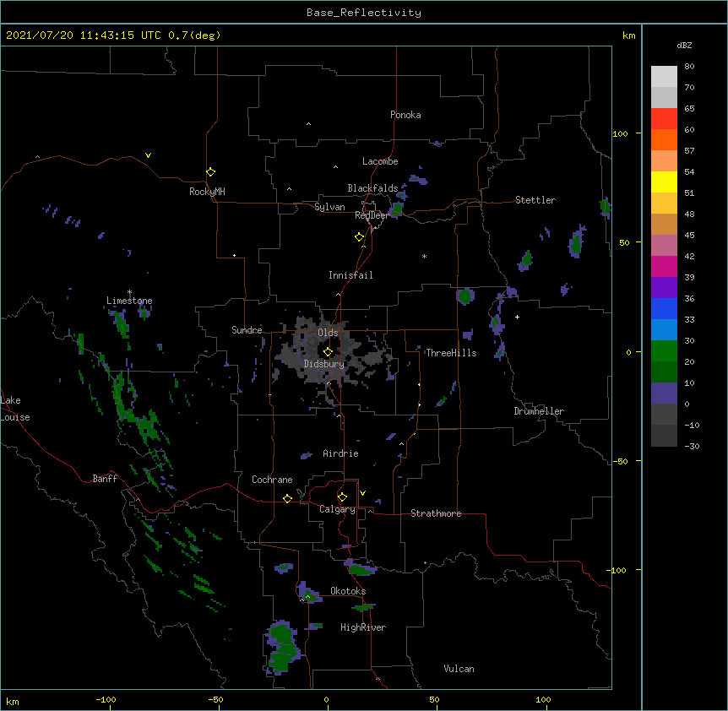728x711 pixels.
Task: Click the 80 value in the dBZ legend
Action: coord(689,67)
